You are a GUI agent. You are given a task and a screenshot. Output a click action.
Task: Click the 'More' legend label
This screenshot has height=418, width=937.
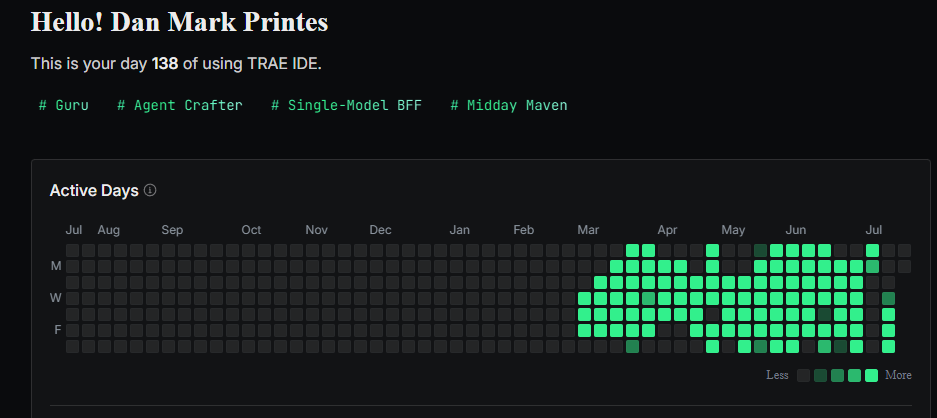pos(898,376)
